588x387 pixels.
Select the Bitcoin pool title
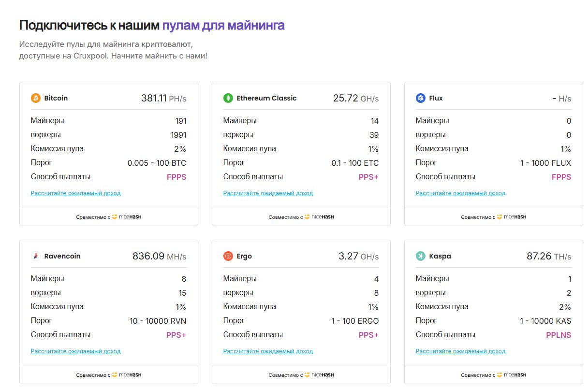[56, 98]
